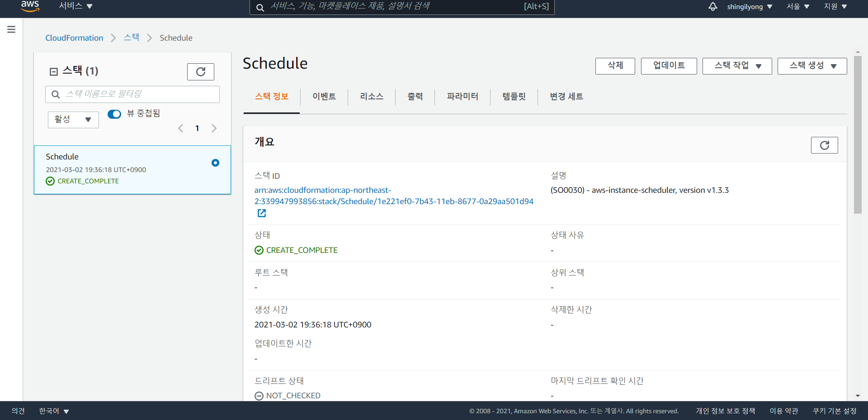Image resolution: width=868 pixels, height=420 pixels.
Task: Go to next stack list page
Action: coord(214,128)
